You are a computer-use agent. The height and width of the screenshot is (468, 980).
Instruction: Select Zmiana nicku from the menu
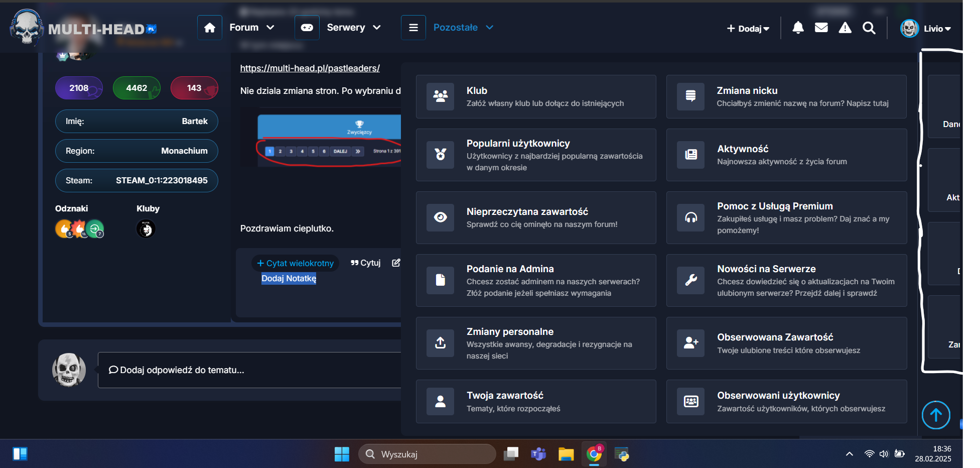786,96
